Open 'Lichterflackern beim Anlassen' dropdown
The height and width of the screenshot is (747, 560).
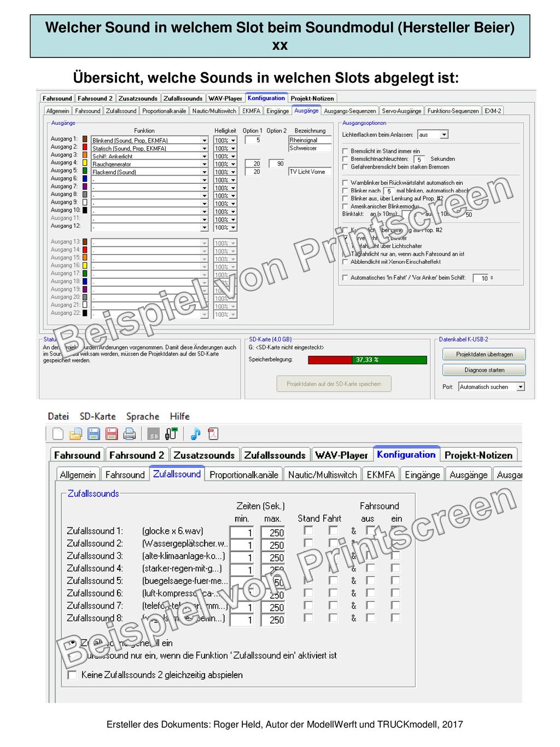pyautogui.click(x=444, y=135)
